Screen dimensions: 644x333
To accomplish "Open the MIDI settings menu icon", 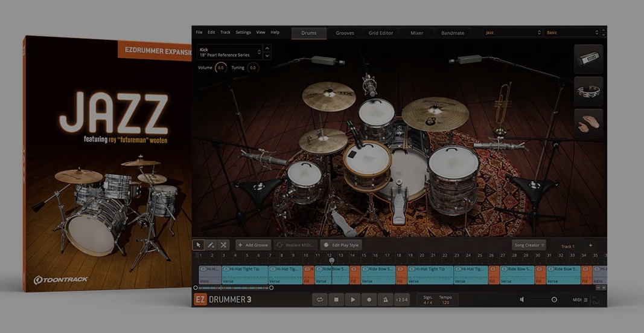I will click(x=585, y=300).
